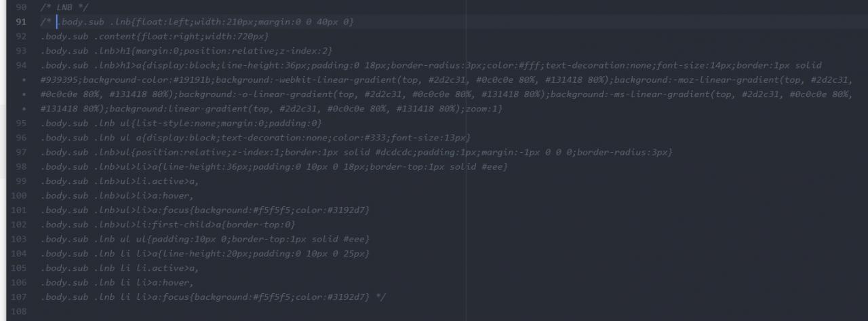Select line number 103 in the gutter

pyautogui.click(x=20, y=239)
